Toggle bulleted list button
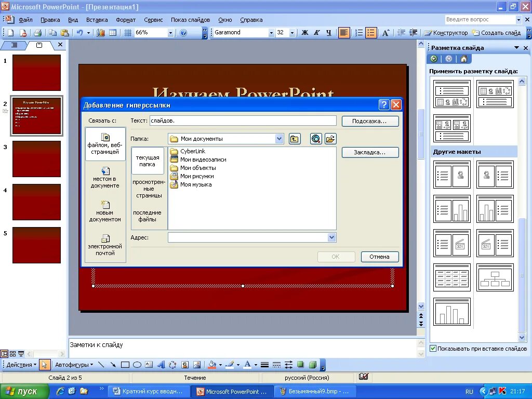 click(x=371, y=33)
